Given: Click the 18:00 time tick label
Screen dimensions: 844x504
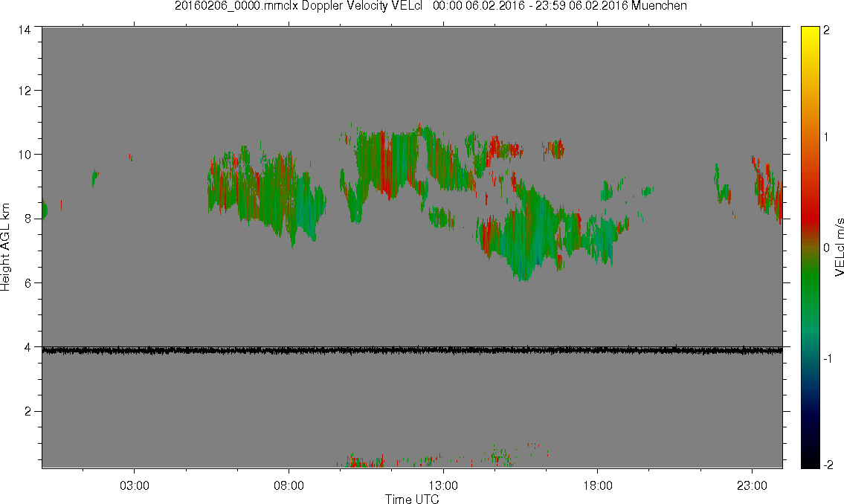Looking at the screenshot, I should click(x=597, y=485).
